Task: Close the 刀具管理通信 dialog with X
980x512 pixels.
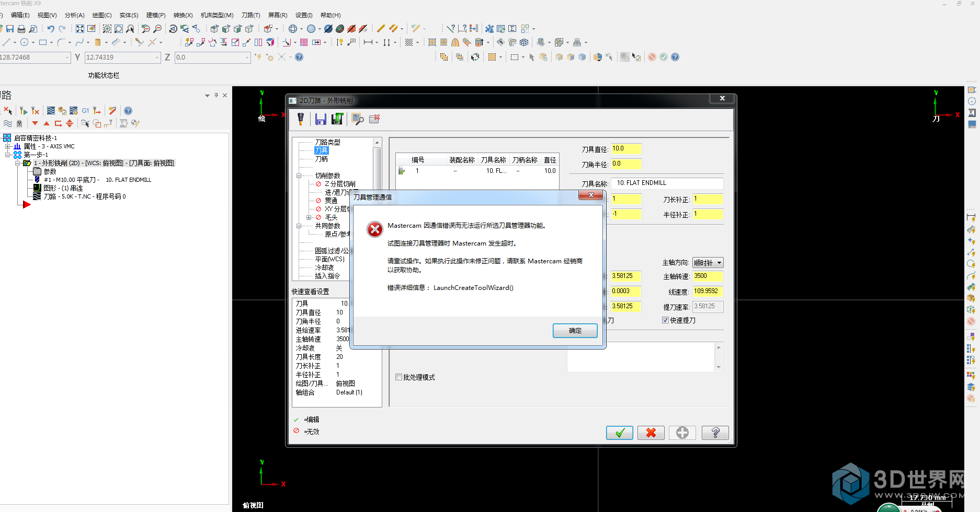Action: click(x=591, y=195)
